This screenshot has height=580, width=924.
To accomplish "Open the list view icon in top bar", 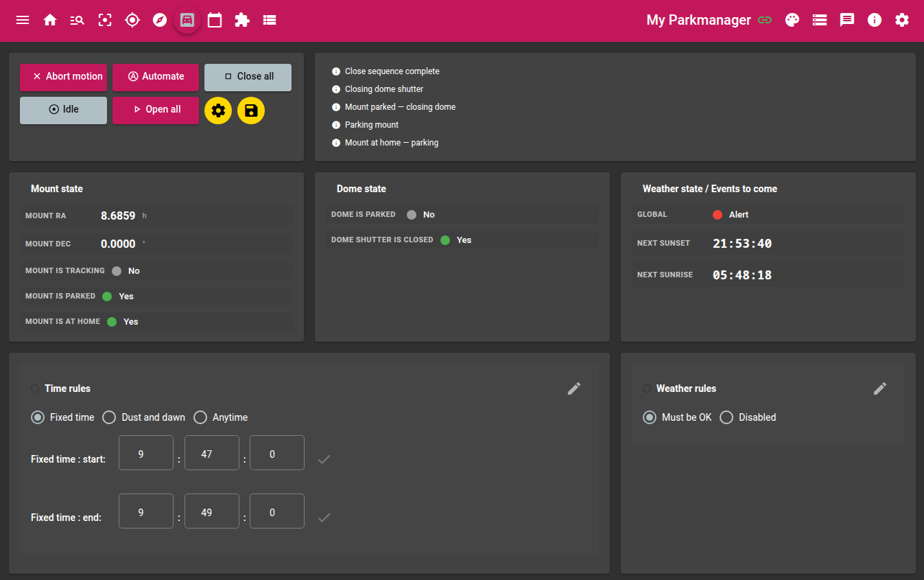I will 270,20.
